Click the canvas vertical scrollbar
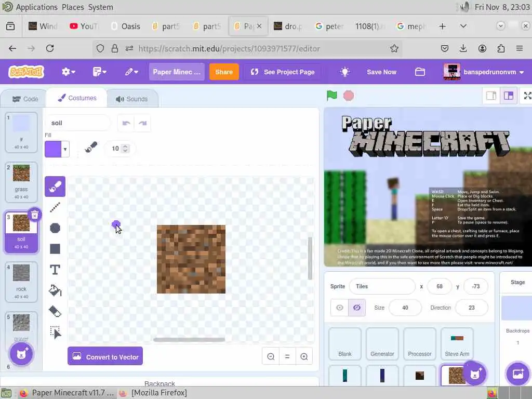Image resolution: width=532 pixels, height=399 pixels. click(x=310, y=258)
